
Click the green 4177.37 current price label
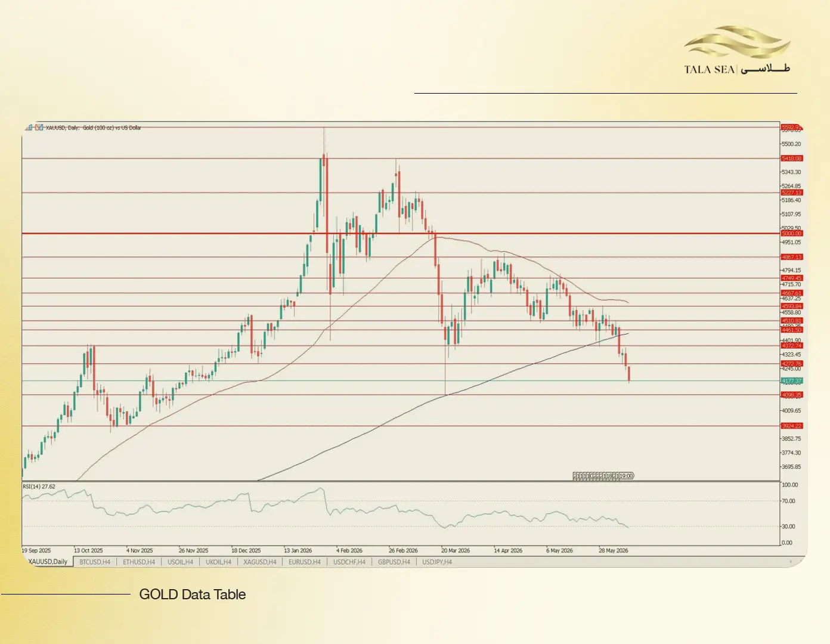(792, 381)
